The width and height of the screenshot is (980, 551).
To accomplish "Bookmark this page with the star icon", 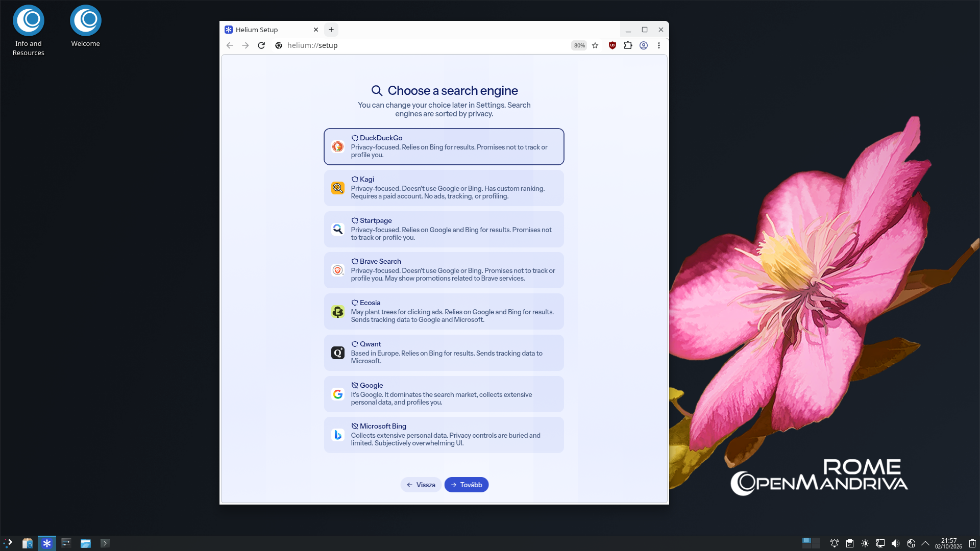I will 595,45.
